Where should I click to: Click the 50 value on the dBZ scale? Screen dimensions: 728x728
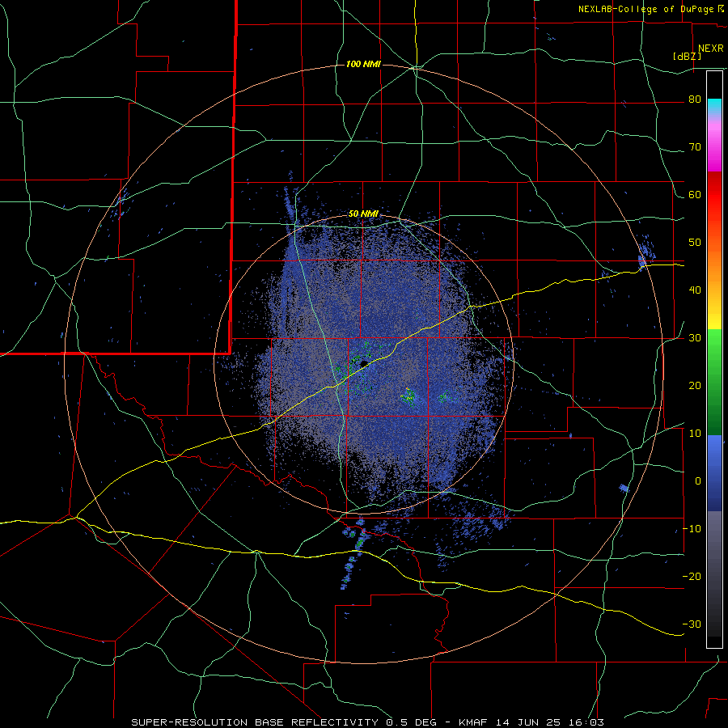tap(695, 243)
